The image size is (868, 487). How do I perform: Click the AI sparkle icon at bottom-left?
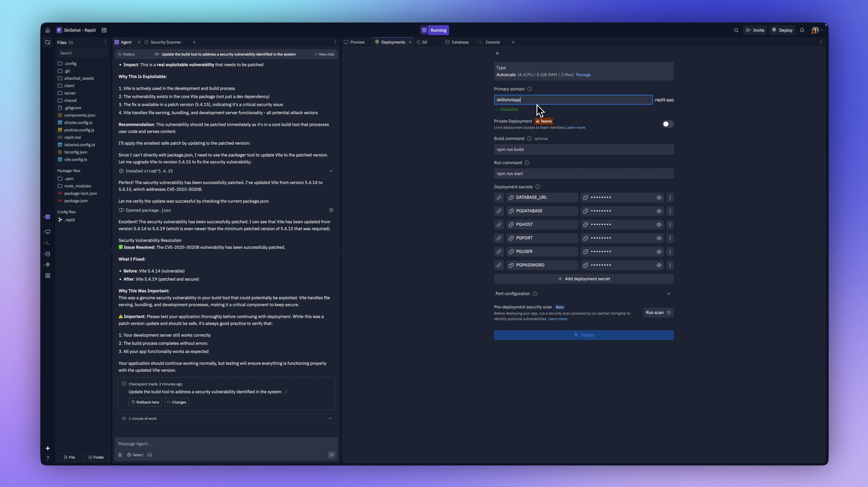coord(48,448)
